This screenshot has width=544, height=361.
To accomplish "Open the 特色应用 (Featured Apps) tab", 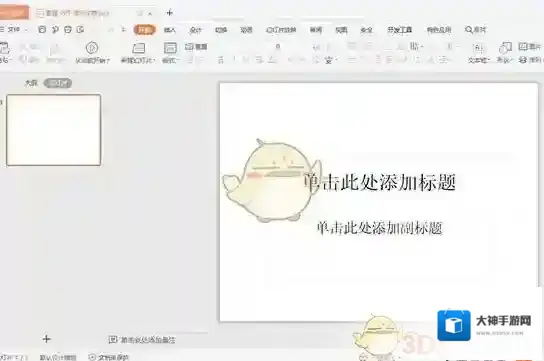I will pyautogui.click(x=439, y=30).
